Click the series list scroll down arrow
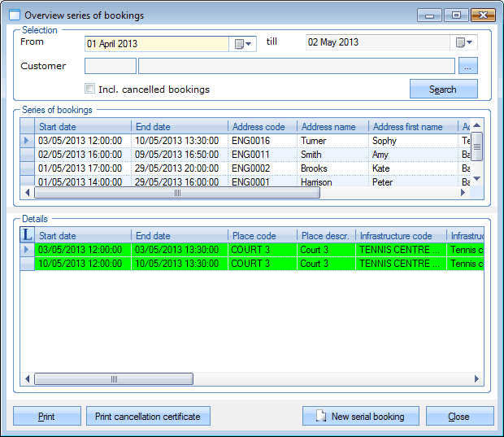This screenshot has width=504, height=437. pos(477,178)
